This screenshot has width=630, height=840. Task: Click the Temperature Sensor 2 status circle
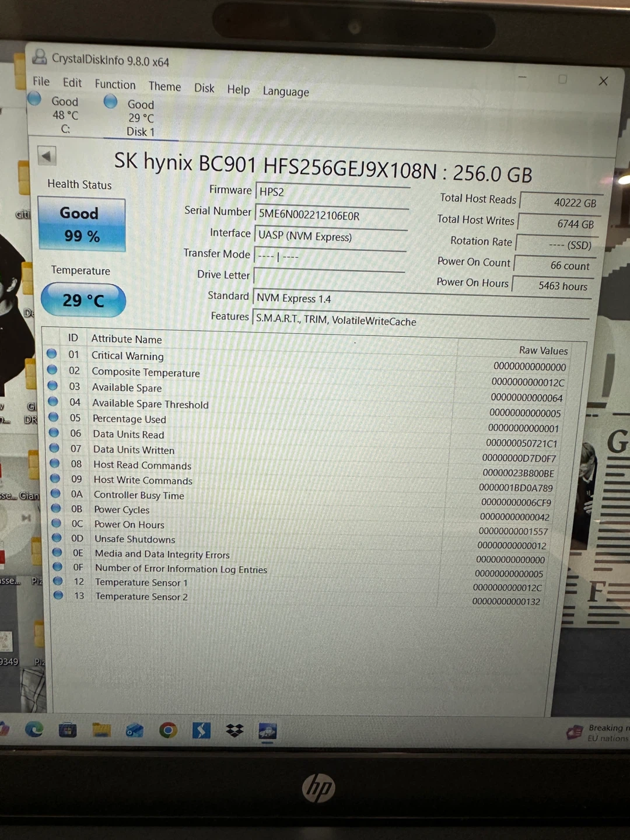(x=58, y=595)
